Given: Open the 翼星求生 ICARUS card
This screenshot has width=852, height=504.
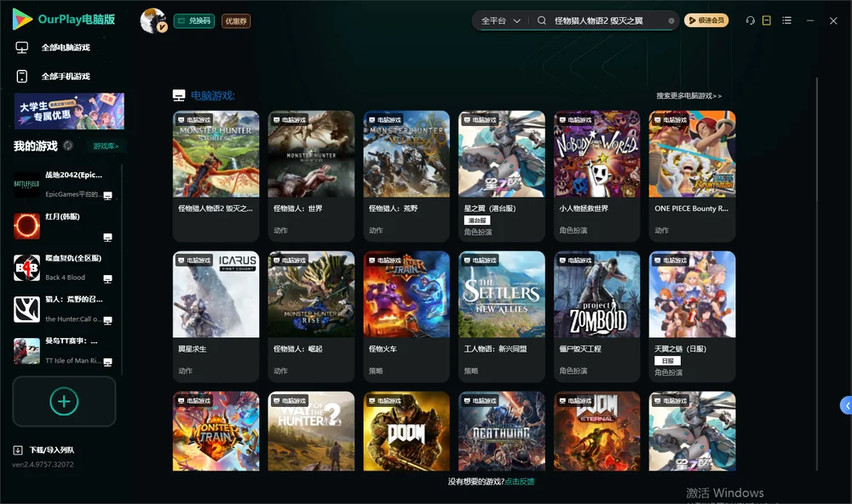Looking at the screenshot, I should point(216,317).
